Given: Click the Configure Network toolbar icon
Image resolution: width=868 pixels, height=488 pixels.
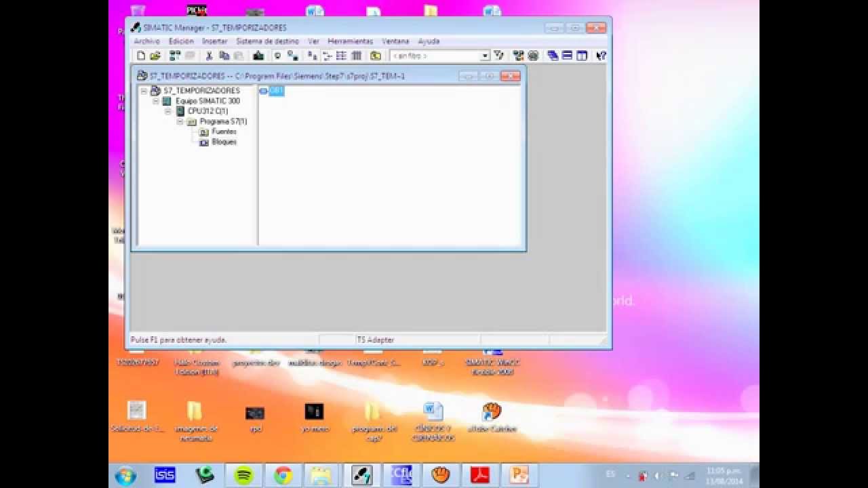Looking at the screenshot, I should (518, 56).
